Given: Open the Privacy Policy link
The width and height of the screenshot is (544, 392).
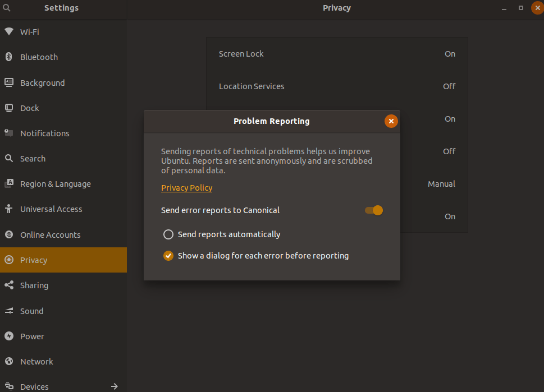Looking at the screenshot, I should [x=186, y=187].
